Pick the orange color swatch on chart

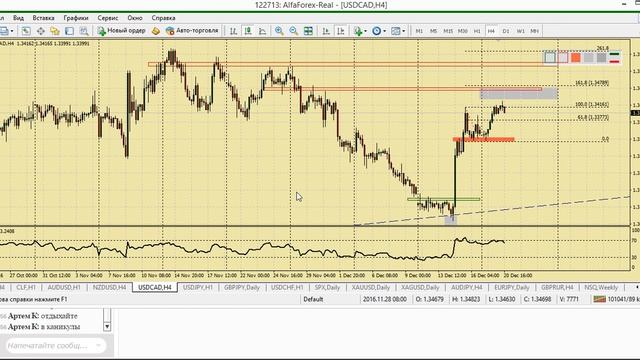(x=576, y=58)
